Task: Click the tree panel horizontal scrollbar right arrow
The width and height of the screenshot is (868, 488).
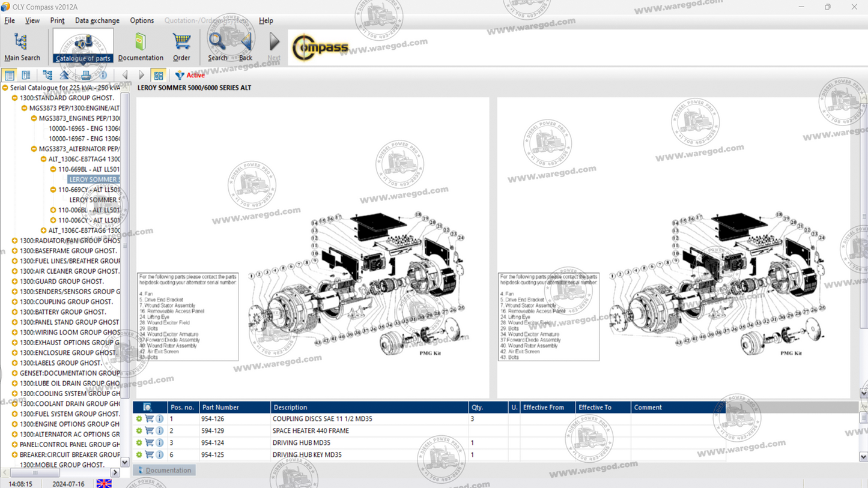Action: (115, 472)
